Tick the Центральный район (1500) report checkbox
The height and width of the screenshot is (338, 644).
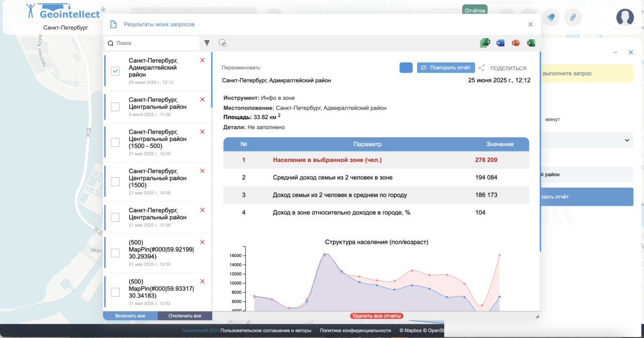(115, 182)
